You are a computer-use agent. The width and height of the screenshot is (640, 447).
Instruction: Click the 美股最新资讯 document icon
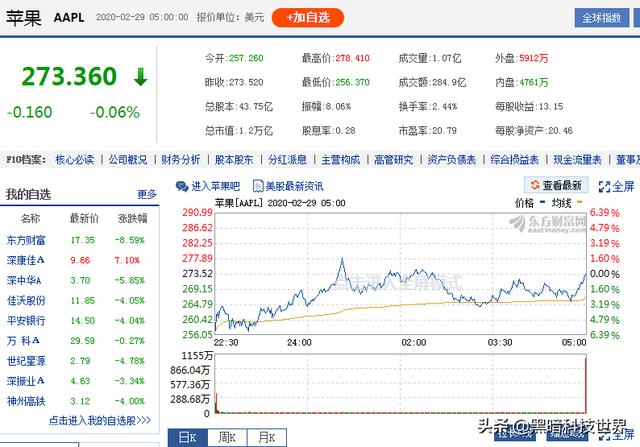point(258,186)
